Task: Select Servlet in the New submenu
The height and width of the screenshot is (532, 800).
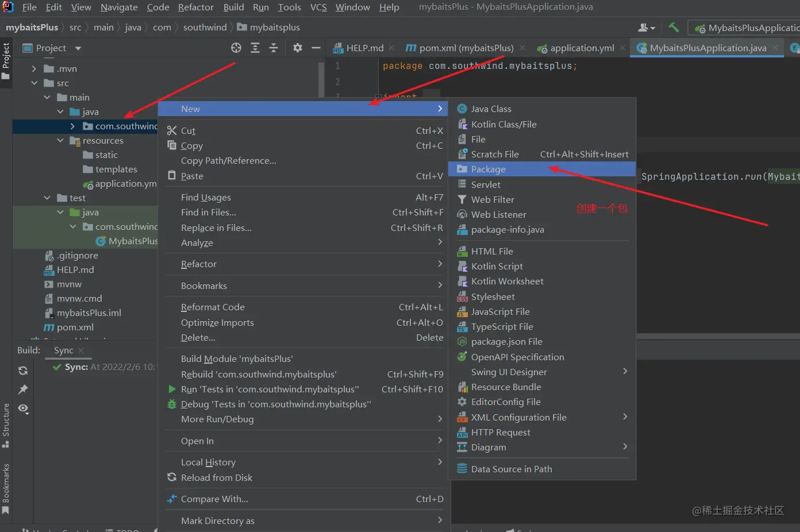Action: [542, 184]
